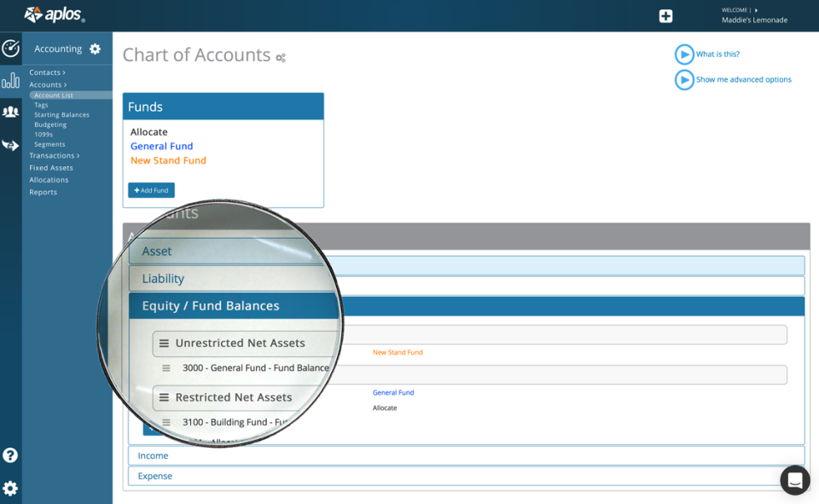
Task: Click the Accounting module heading
Action: pyautogui.click(x=58, y=49)
